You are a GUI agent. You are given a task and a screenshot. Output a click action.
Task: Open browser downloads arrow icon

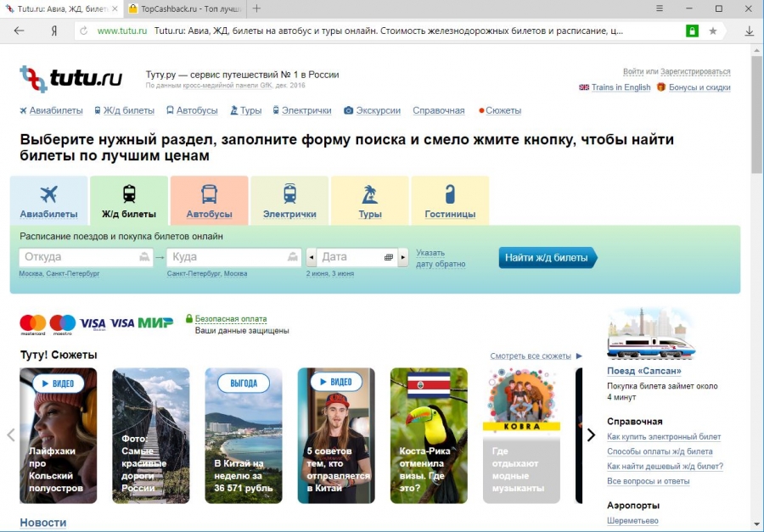[750, 31]
